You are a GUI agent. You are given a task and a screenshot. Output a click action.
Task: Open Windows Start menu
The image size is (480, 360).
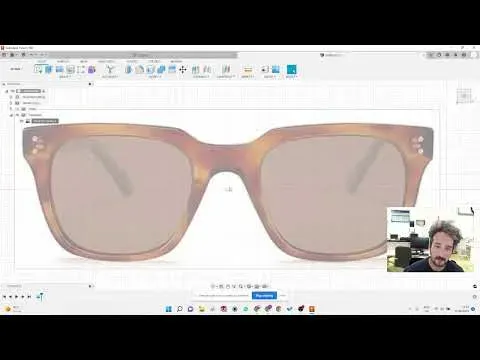pyautogui.click(x=169, y=309)
